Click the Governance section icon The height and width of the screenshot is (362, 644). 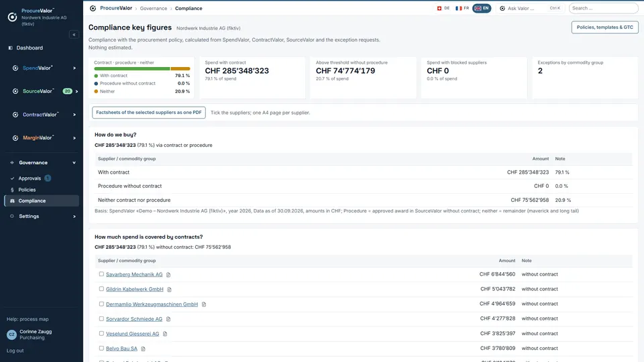tap(12, 162)
